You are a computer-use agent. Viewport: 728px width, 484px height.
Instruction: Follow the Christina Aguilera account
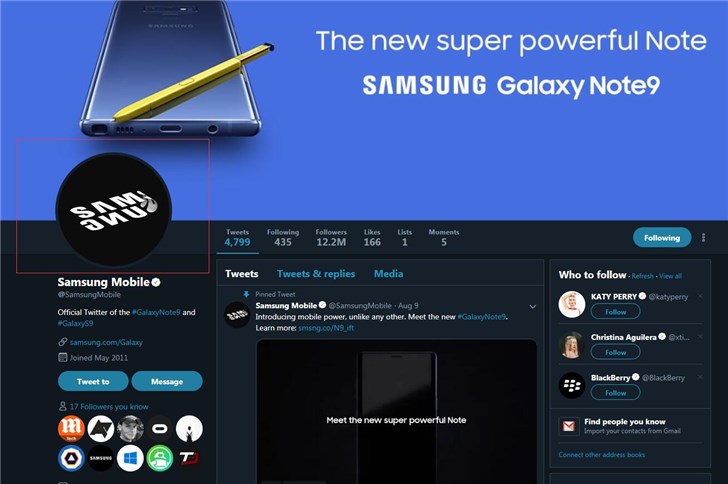pos(615,352)
